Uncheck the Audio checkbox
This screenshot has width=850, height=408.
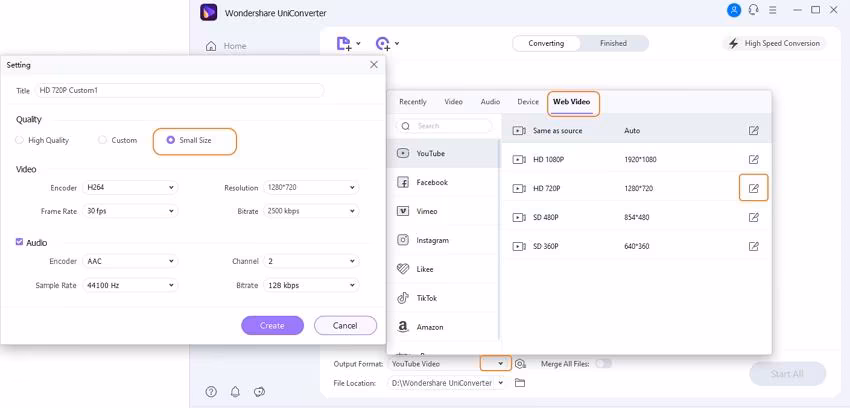pyautogui.click(x=20, y=242)
